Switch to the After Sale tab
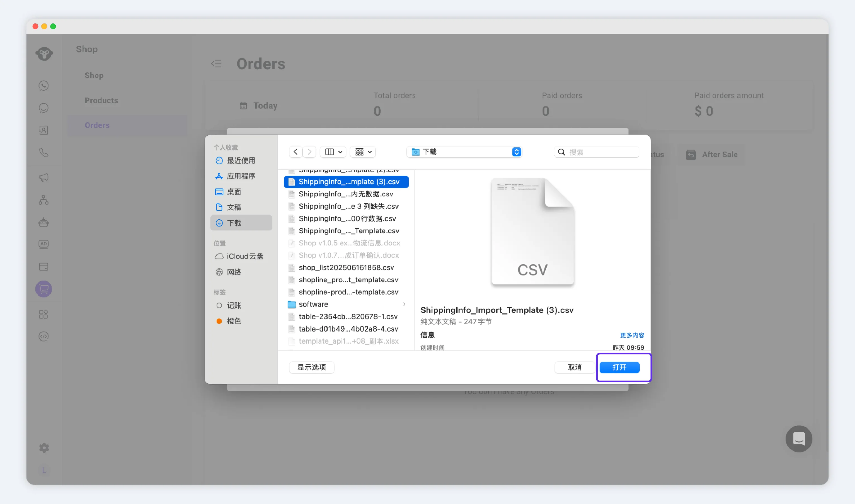Viewport: 855px width, 504px height. 712,155
